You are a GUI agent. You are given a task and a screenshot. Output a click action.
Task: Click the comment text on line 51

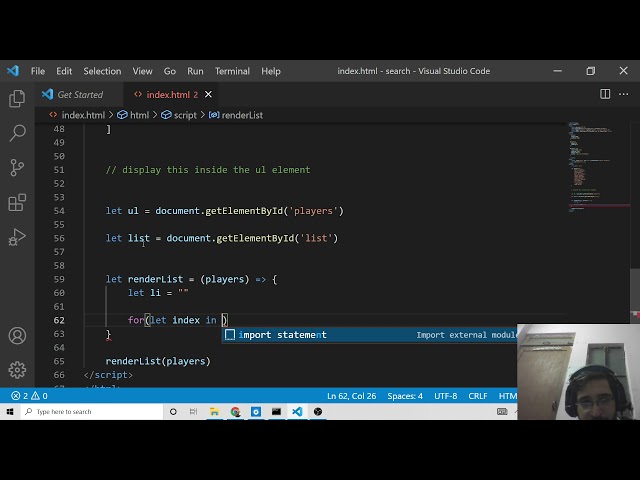(208, 170)
